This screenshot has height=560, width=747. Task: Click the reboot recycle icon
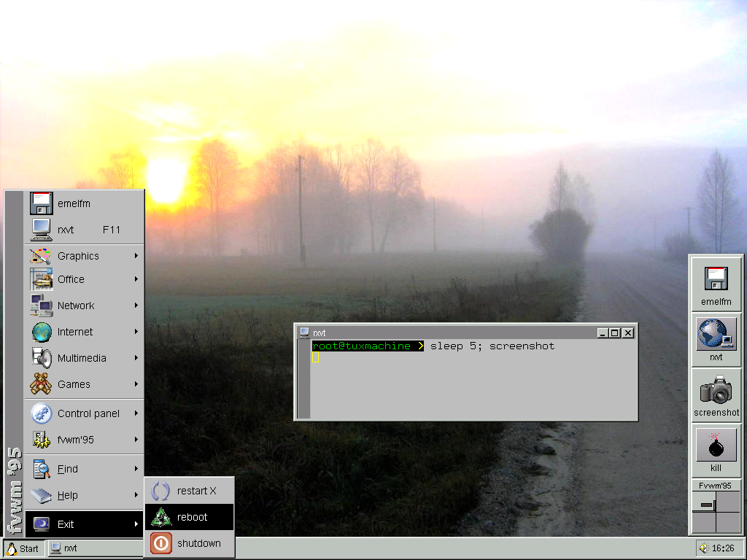click(161, 517)
